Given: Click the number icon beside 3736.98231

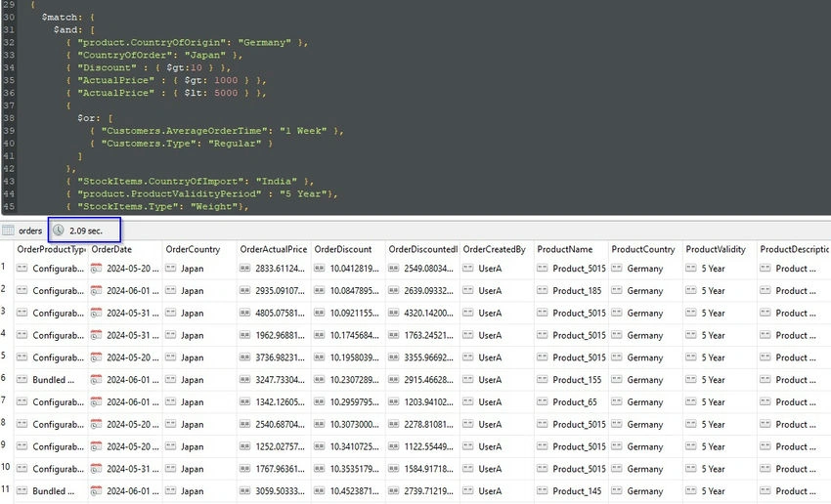Looking at the screenshot, I should tap(244, 357).
